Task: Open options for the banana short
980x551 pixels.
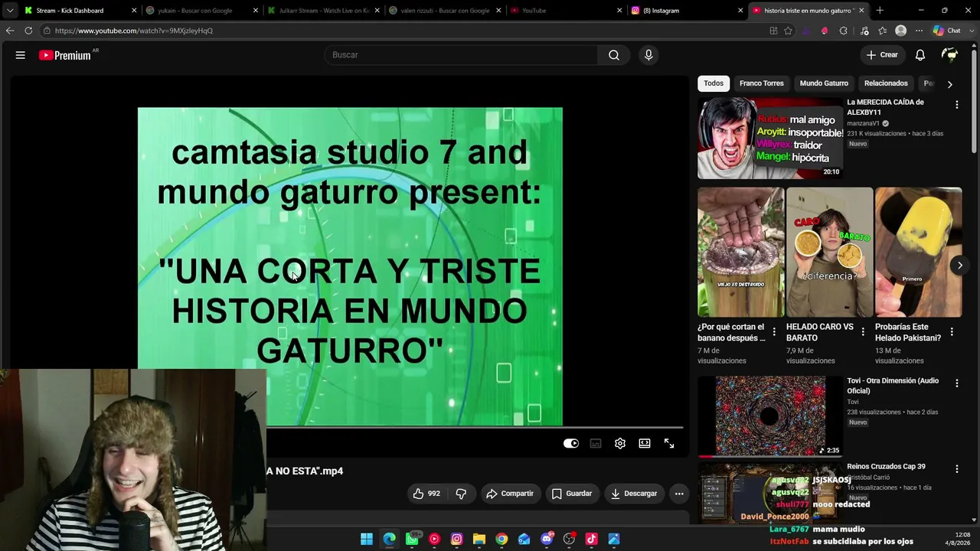Action: tap(774, 332)
